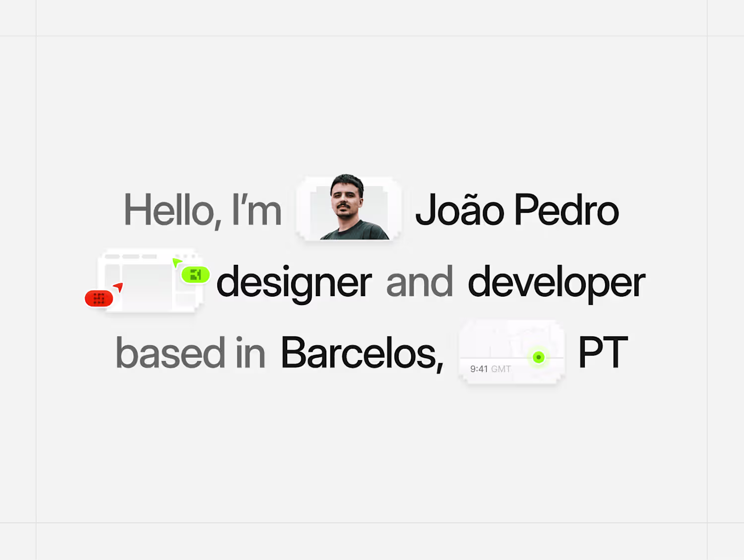
Task: Click the city name "Barcelos,"
Action: tap(362, 353)
